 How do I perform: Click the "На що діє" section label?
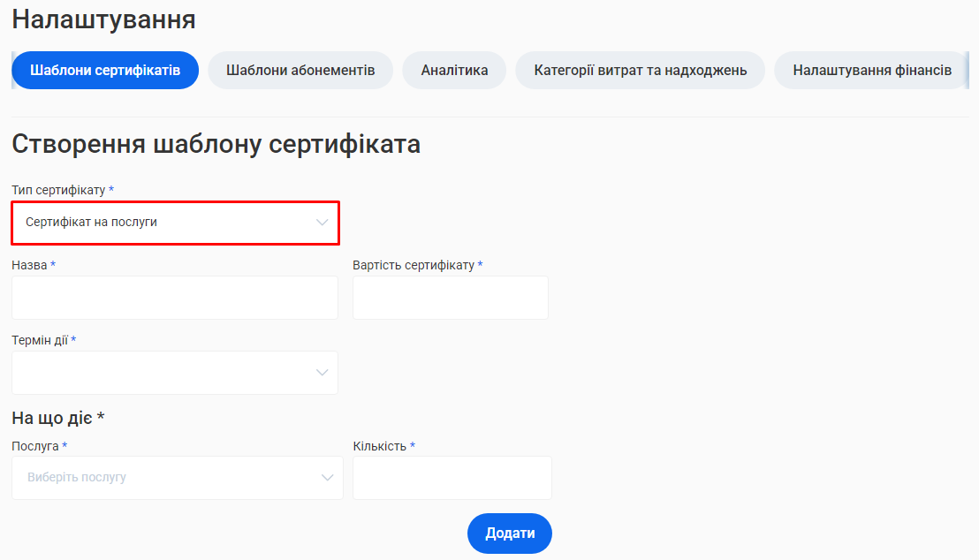pyautogui.click(x=53, y=417)
